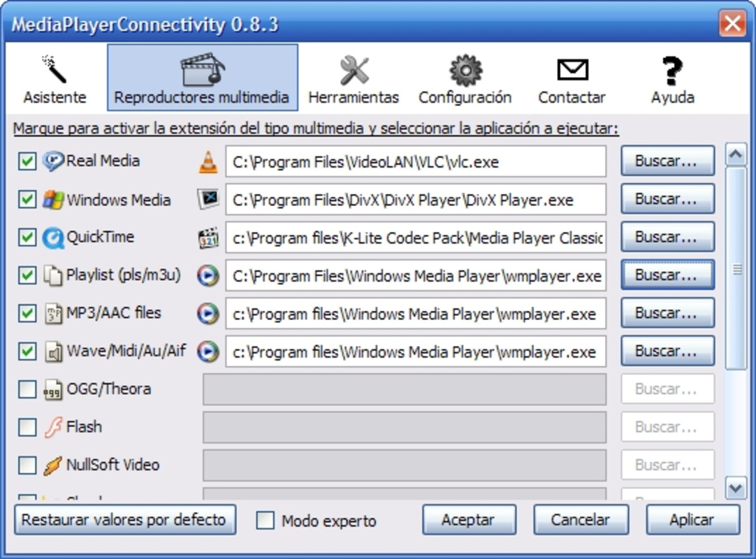756x559 pixels.
Task: Click the Windows Media Player icon for Wave/Midi
Action: tap(208, 351)
